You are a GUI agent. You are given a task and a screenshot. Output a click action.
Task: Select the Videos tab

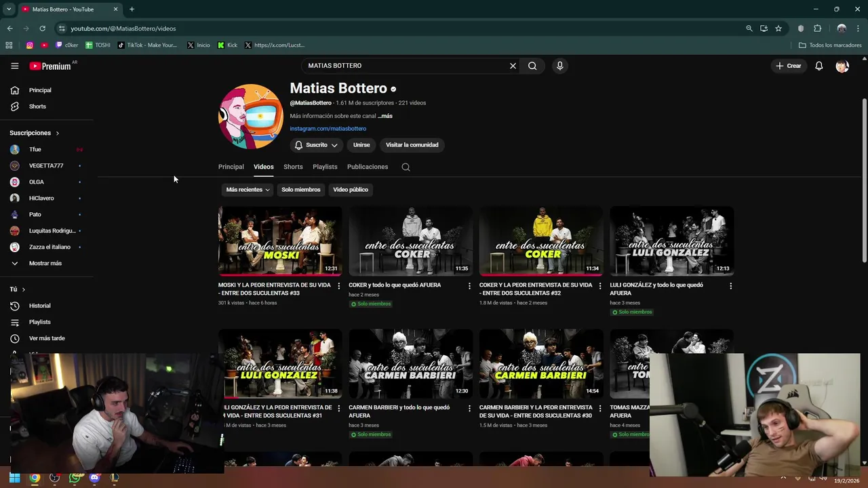263,167
